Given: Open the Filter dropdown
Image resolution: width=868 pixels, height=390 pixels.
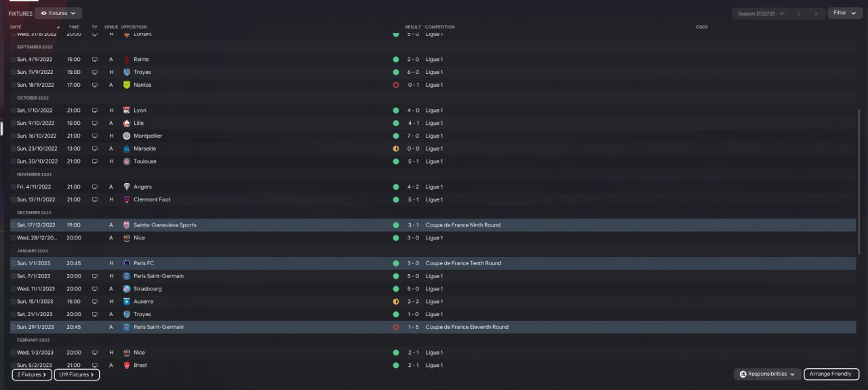Looking at the screenshot, I should click(844, 13).
